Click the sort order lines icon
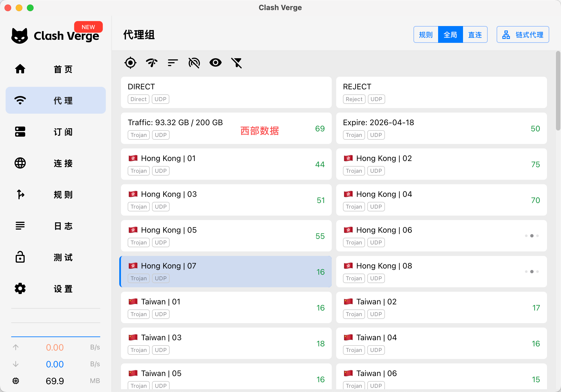Screen dimensions: 561x392 pyautogui.click(x=173, y=63)
